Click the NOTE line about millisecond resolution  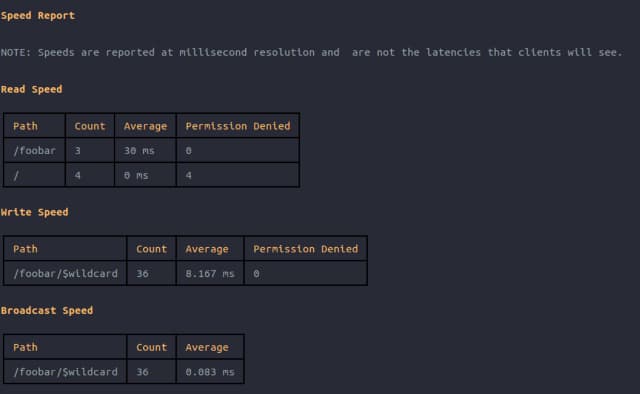tap(311, 52)
